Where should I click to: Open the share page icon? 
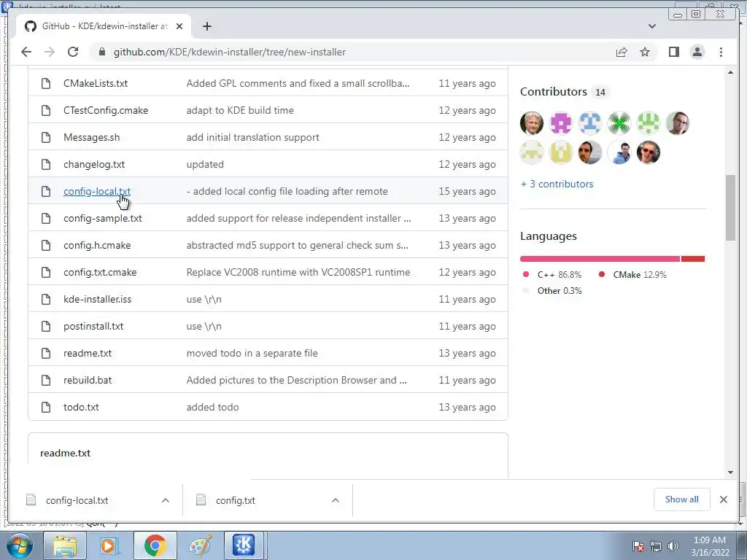[x=622, y=52]
